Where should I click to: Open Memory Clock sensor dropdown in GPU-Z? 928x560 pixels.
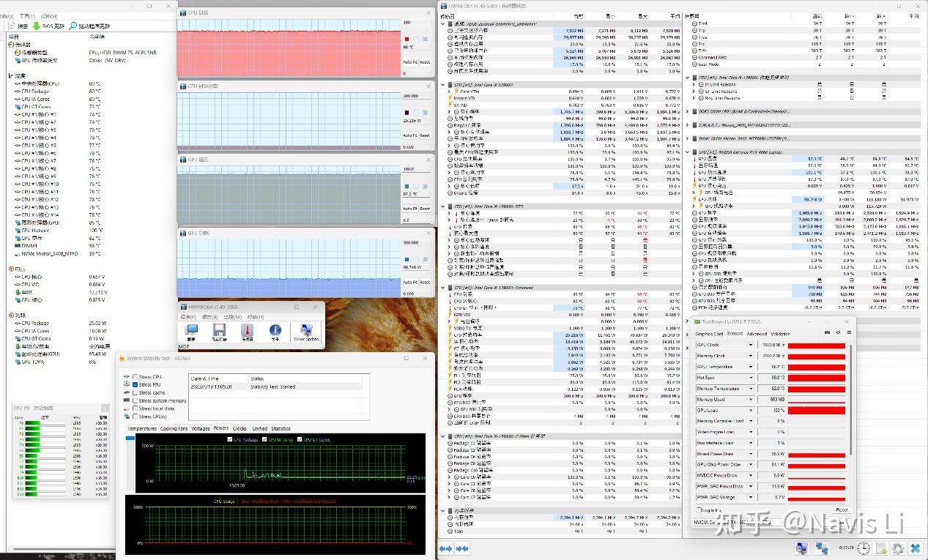tap(751, 356)
